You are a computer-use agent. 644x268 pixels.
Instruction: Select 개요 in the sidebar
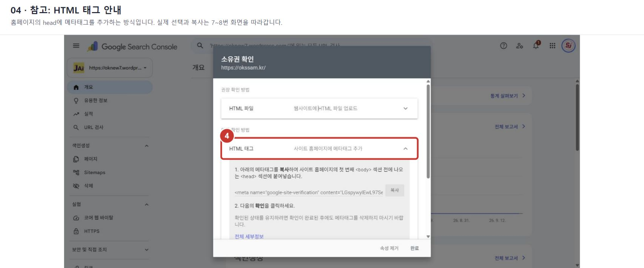(110, 87)
